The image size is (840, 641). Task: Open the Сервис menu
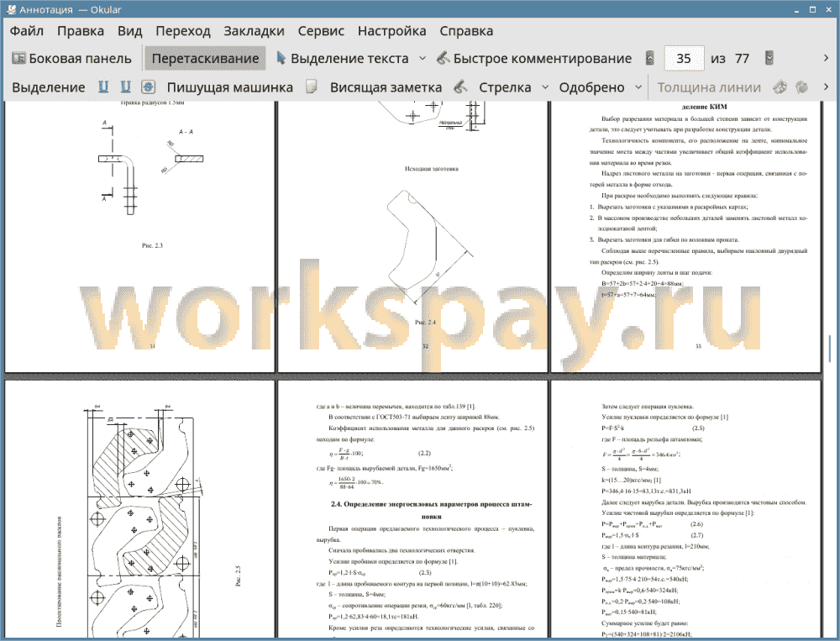pyautogui.click(x=321, y=31)
